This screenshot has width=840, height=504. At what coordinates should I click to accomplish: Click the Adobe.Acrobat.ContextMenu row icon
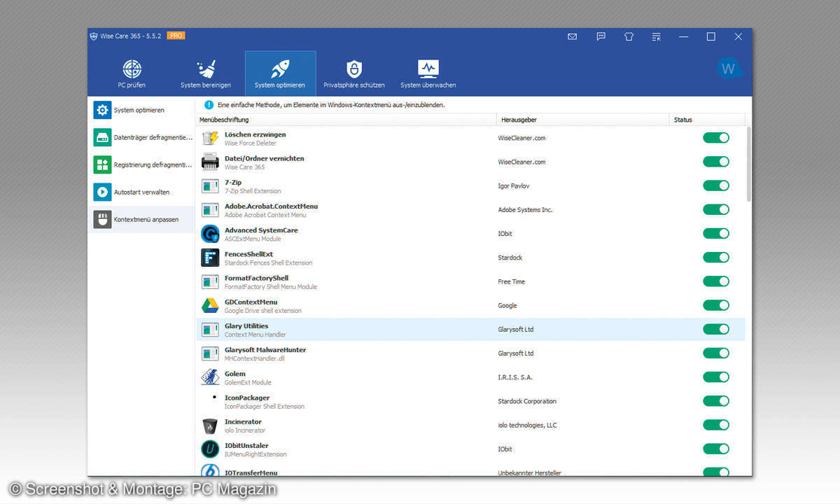coord(210,209)
